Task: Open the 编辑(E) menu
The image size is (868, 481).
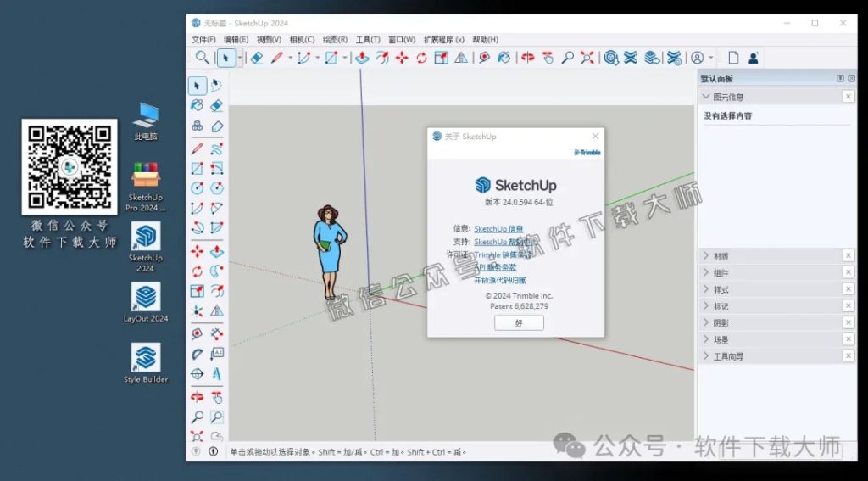Action: [236, 40]
